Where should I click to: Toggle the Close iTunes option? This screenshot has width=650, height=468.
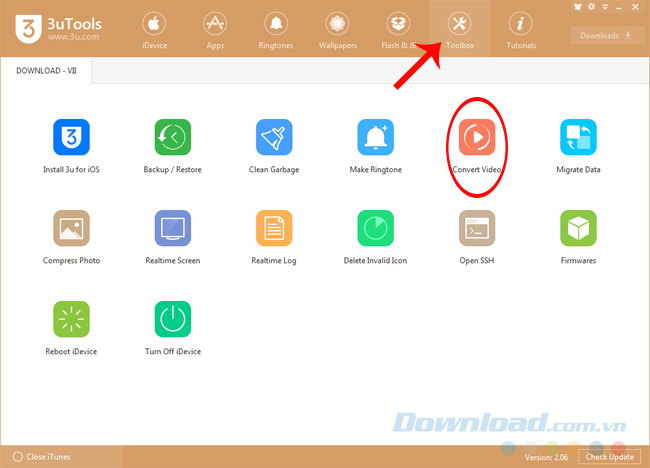coord(18,457)
